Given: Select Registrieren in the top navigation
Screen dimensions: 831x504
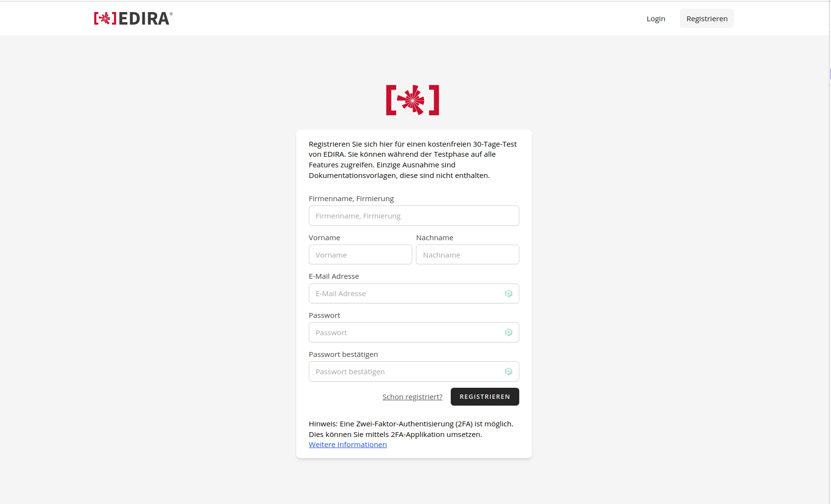Looking at the screenshot, I should click(707, 19).
